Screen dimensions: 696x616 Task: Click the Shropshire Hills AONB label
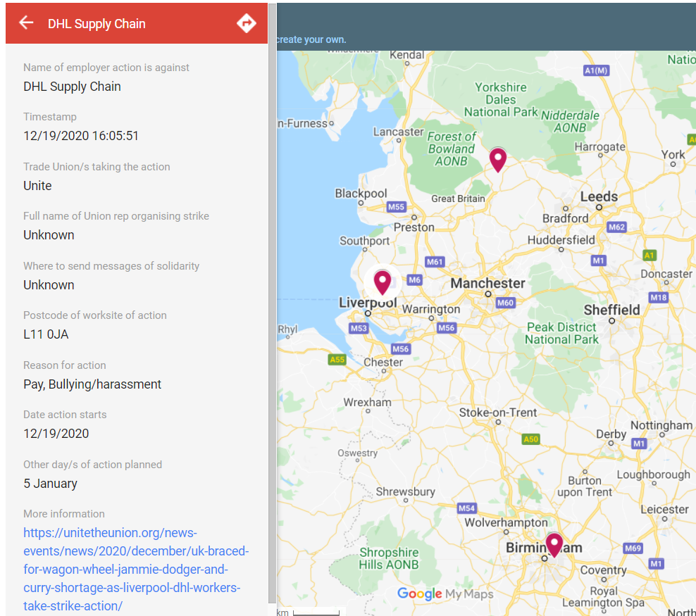pyautogui.click(x=389, y=558)
